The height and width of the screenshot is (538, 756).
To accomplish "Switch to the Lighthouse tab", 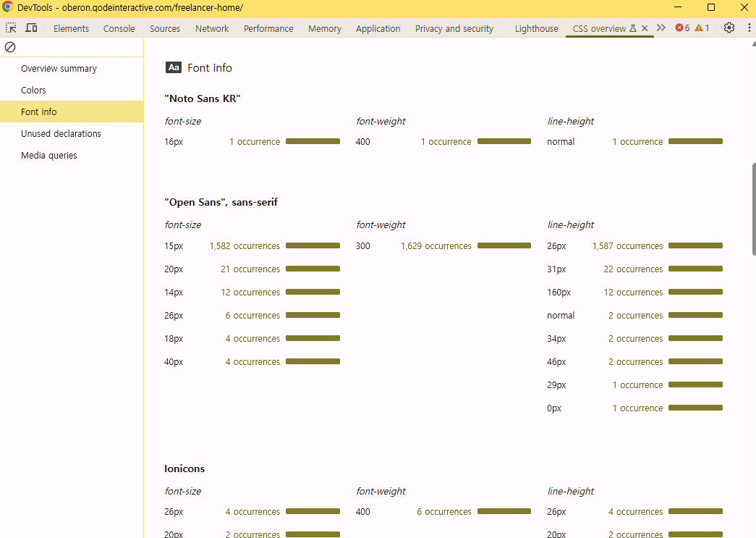I will [536, 29].
